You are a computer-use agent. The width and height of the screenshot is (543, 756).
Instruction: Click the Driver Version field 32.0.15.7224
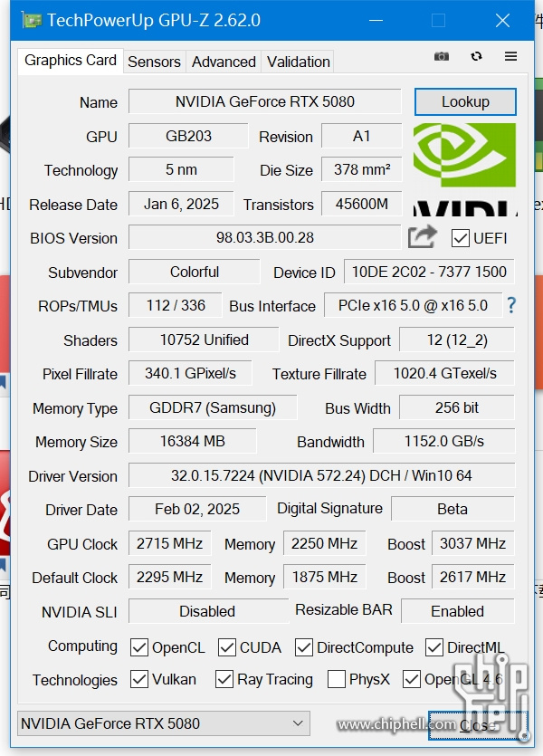tap(321, 475)
